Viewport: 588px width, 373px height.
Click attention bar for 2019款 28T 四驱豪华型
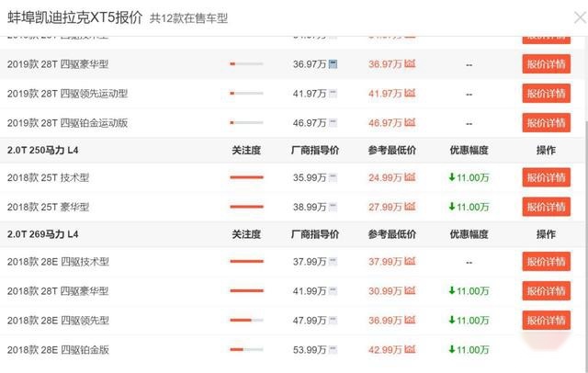pos(247,64)
